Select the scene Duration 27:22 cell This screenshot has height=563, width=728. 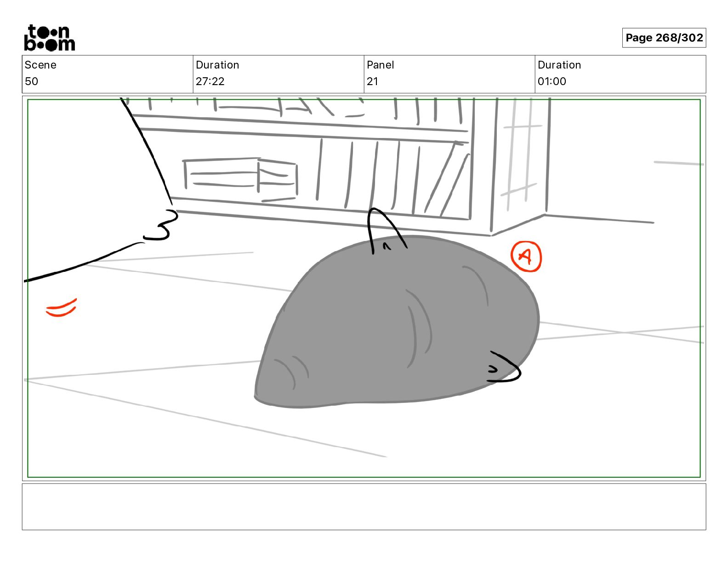279,74
